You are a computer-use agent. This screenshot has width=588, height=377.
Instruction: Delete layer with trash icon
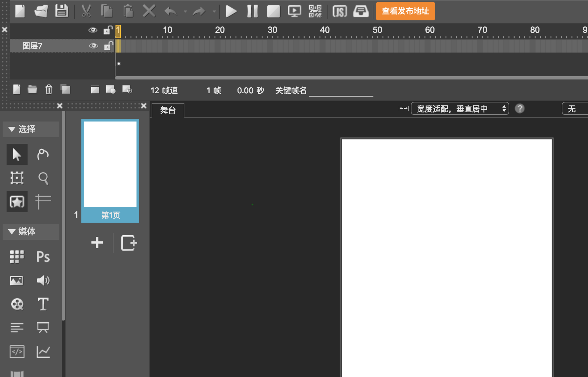(49, 89)
